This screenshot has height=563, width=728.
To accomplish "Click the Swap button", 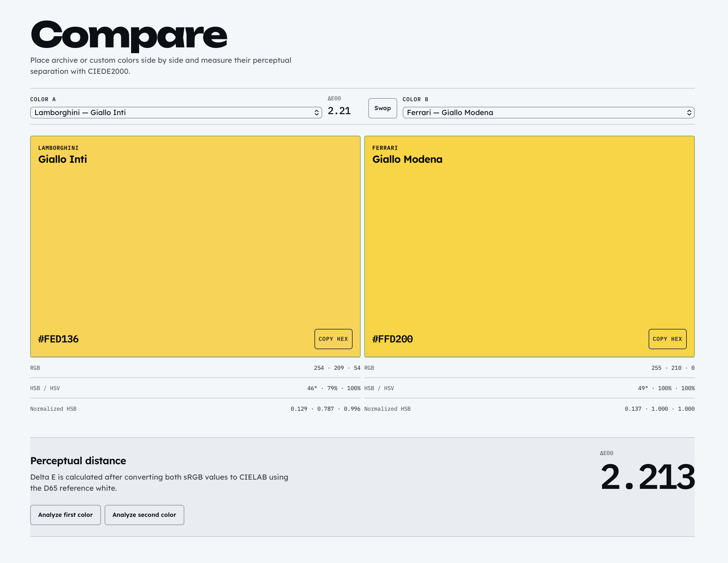I will (382, 108).
